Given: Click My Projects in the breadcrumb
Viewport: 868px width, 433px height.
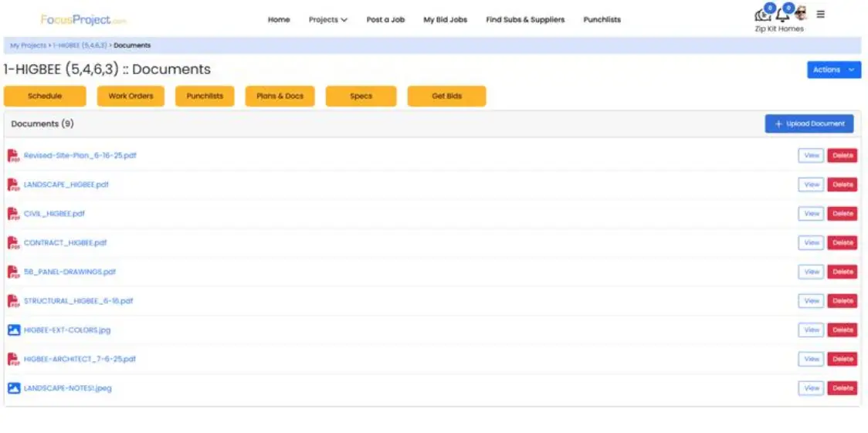Looking at the screenshot, I should click(x=28, y=46).
